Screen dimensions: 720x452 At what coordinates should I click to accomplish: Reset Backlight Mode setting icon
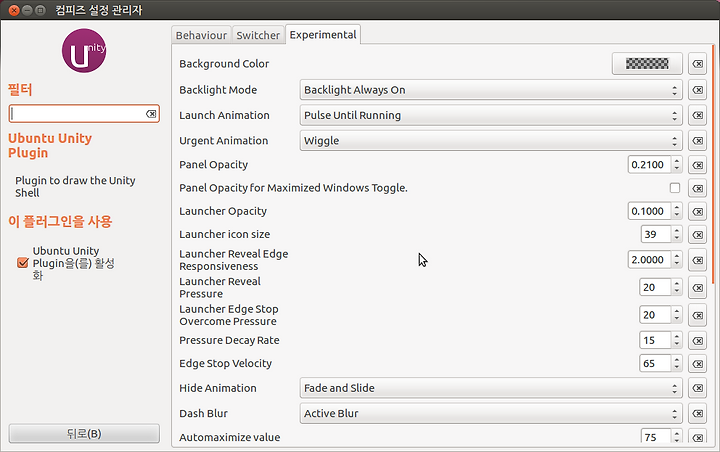point(698,90)
